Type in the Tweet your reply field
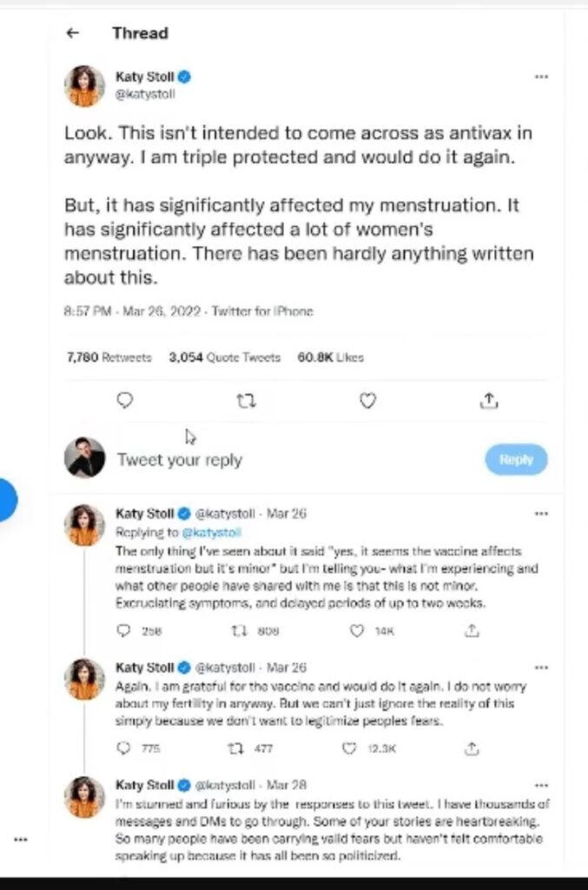Image resolution: width=588 pixels, height=890 pixels. coord(261,460)
